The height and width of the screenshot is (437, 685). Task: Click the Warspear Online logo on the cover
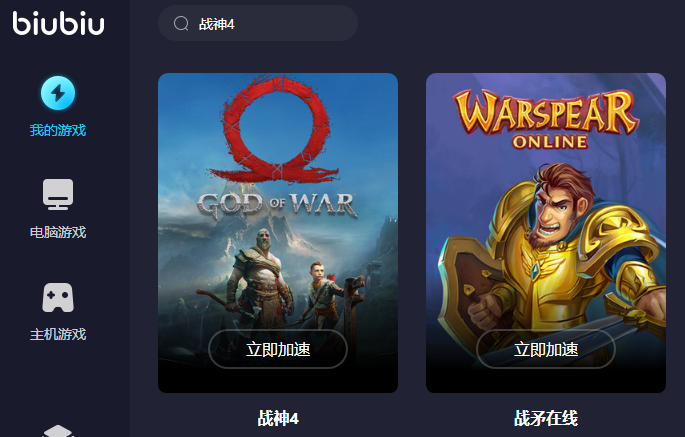point(546,119)
